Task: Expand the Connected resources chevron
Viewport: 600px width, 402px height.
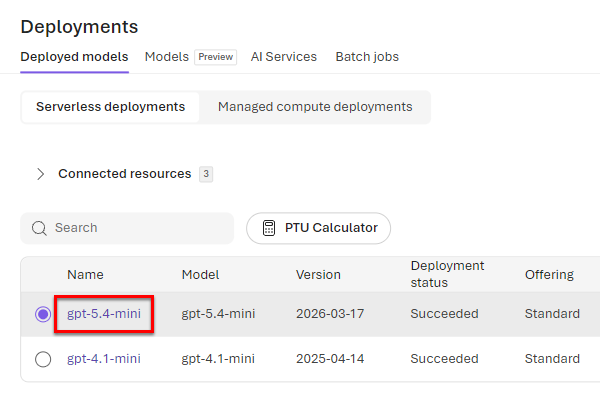Action: [x=40, y=174]
